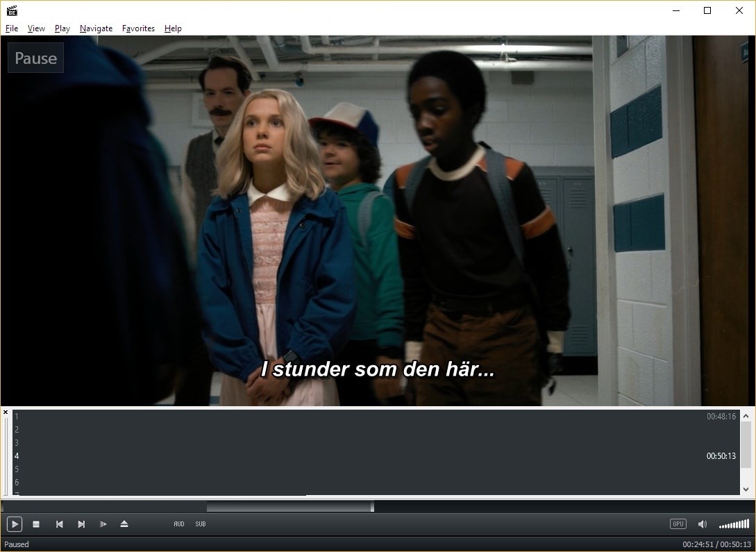Select playlist item 6

[376, 482]
